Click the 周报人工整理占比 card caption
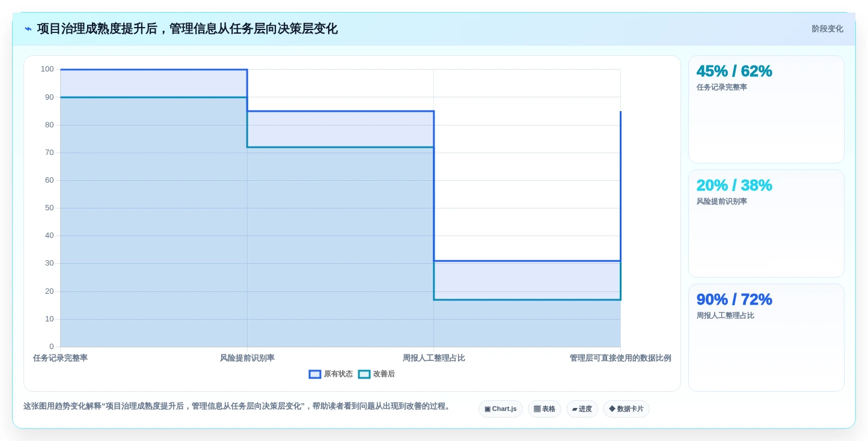The image size is (868, 441). (x=726, y=315)
